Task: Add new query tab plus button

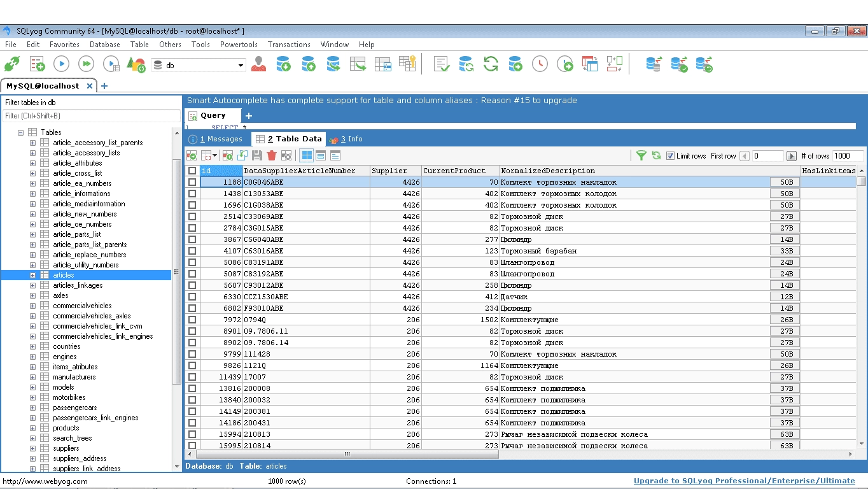Action: click(249, 116)
